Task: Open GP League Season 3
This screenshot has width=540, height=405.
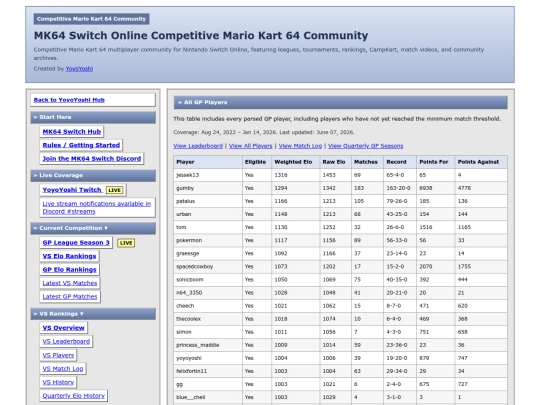Action: coord(76,242)
